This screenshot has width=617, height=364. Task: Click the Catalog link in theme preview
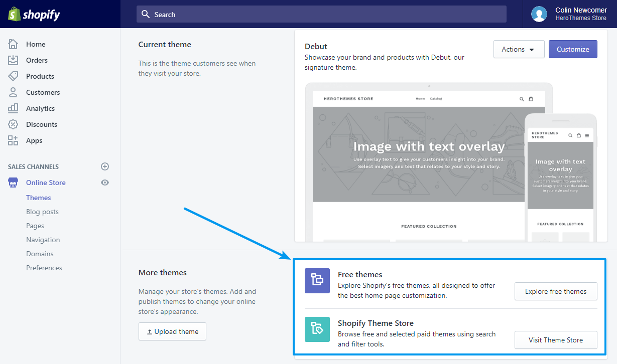[x=436, y=99]
